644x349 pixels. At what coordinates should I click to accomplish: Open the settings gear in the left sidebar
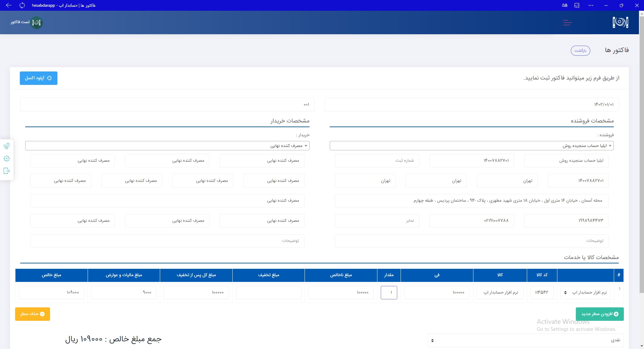coord(7,158)
